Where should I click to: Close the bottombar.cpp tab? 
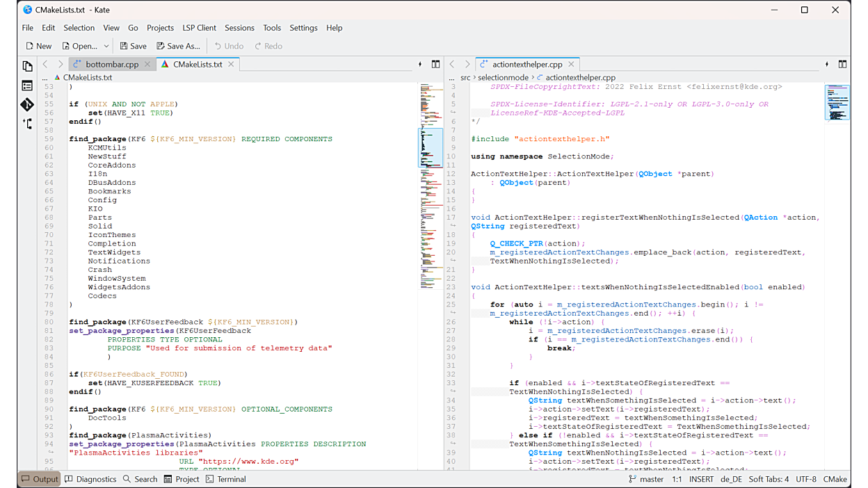[x=147, y=64]
